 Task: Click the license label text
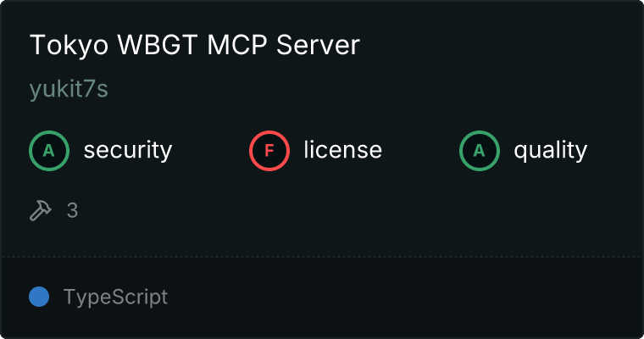click(343, 149)
